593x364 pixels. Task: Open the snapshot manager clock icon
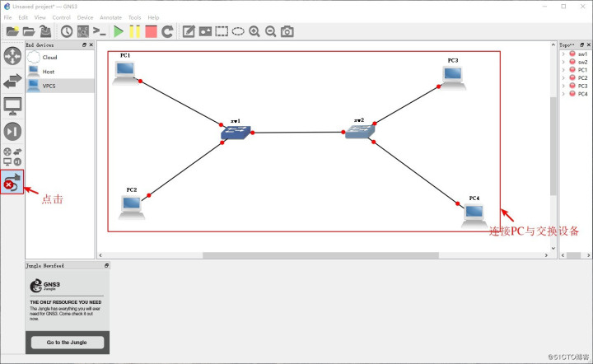[67, 31]
